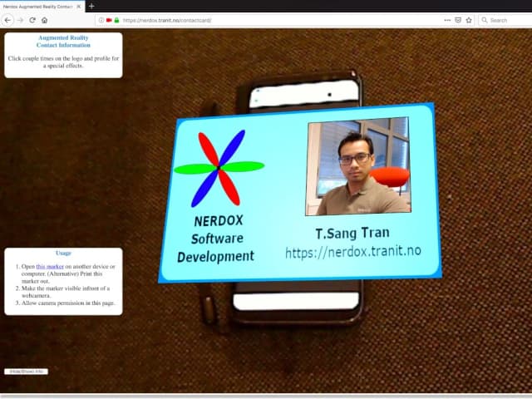The height and width of the screenshot is (399, 532).
Task: Click the magnifier icon in Search box
Action: pos(485,20)
